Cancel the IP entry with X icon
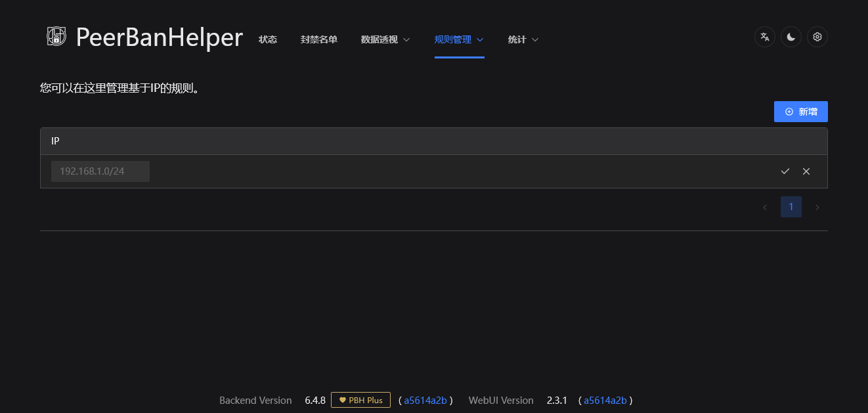This screenshot has height=413, width=868. [806, 171]
